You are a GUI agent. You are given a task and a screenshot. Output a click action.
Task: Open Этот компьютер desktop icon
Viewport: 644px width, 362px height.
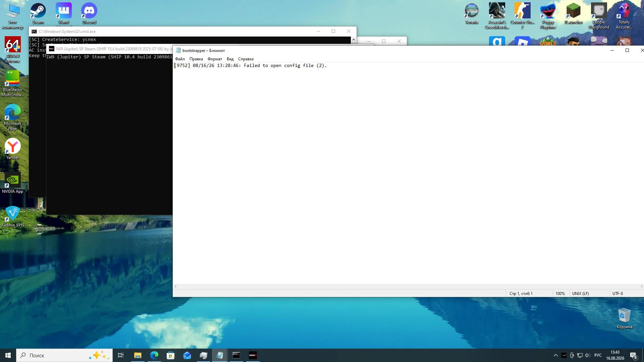[12, 16]
